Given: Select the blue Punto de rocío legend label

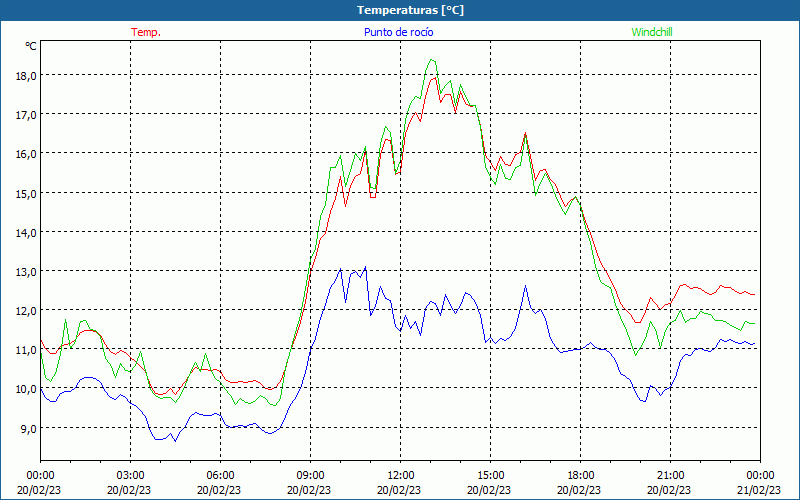Looking at the screenshot, I should coord(398,32).
